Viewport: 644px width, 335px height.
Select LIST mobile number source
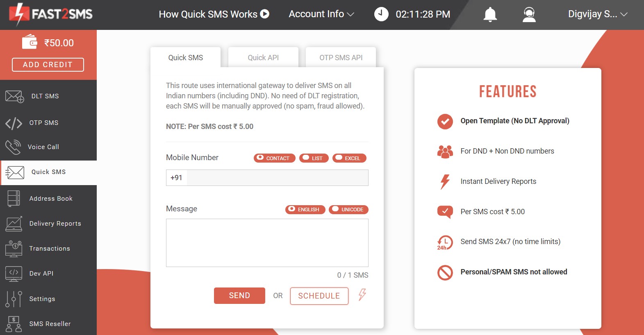click(x=314, y=158)
